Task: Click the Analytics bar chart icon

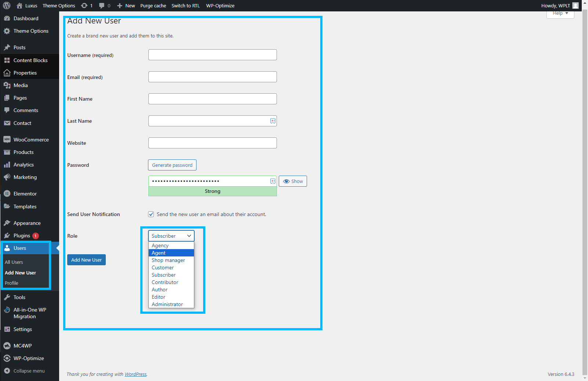Action: pos(7,165)
